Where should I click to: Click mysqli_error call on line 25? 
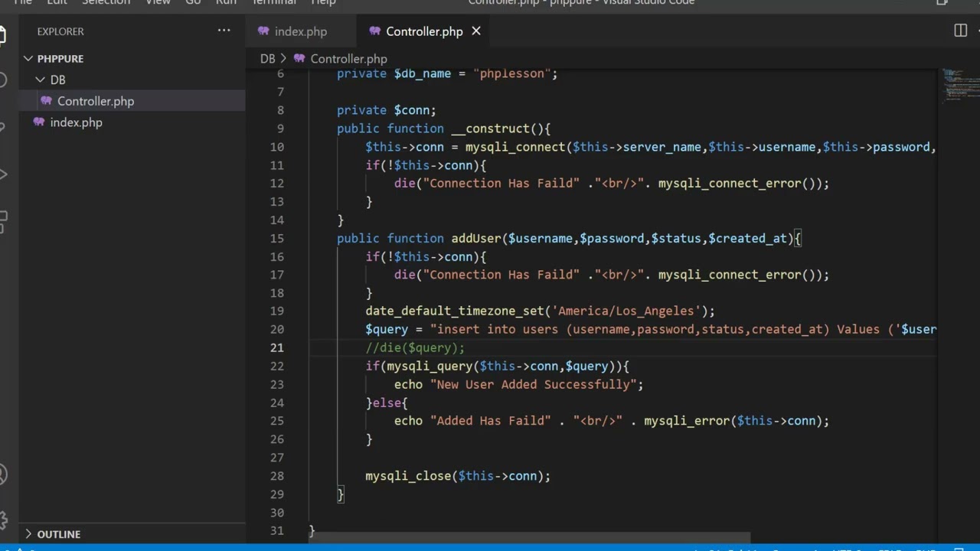pyautogui.click(x=687, y=421)
